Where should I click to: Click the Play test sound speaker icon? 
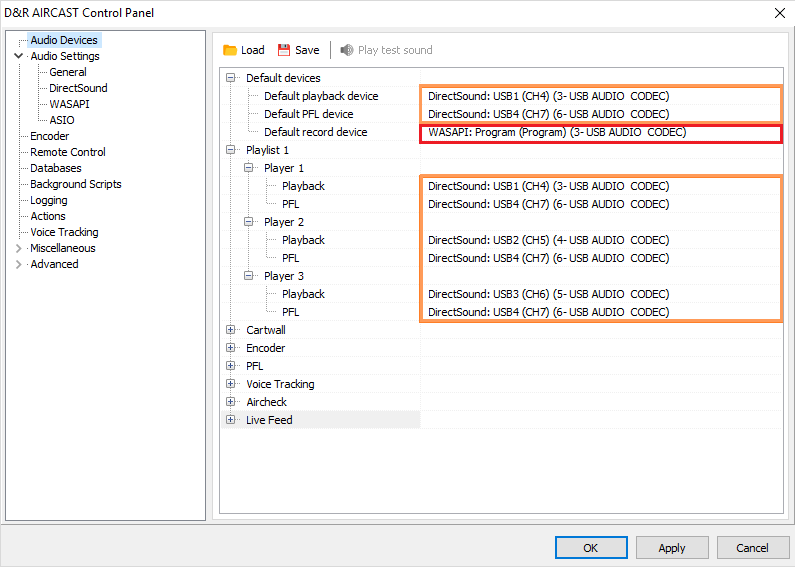coord(347,50)
